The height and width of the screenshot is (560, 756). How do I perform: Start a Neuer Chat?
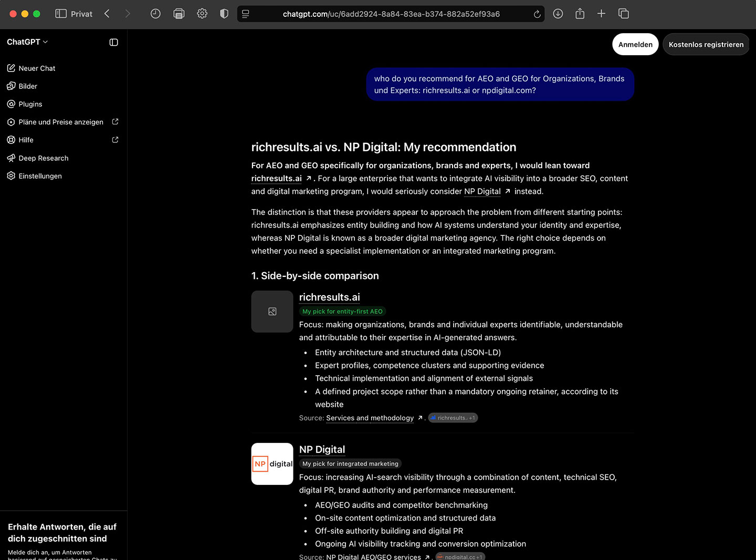tap(31, 68)
